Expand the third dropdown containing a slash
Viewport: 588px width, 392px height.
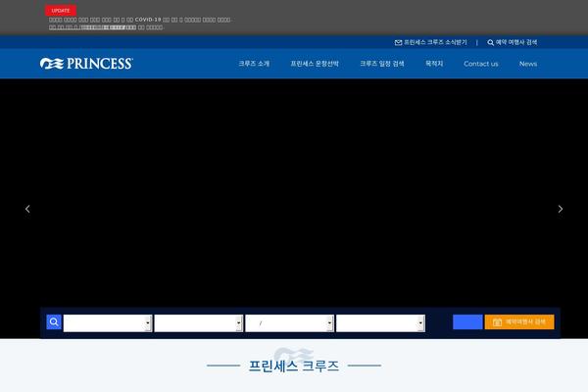coord(289,323)
